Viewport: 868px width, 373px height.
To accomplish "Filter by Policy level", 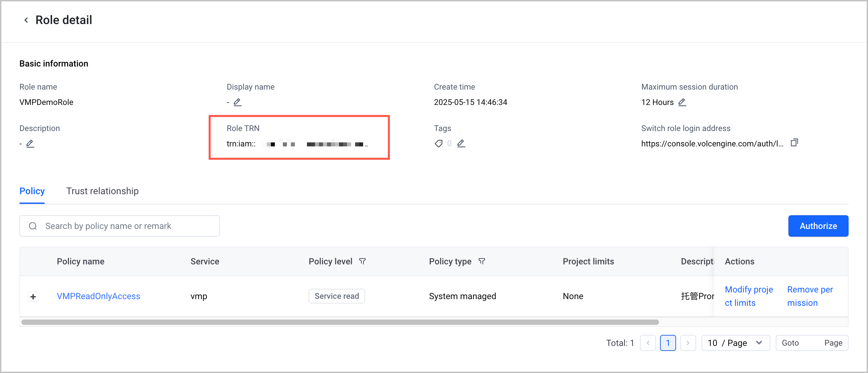I will pyautogui.click(x=362, y=261).
